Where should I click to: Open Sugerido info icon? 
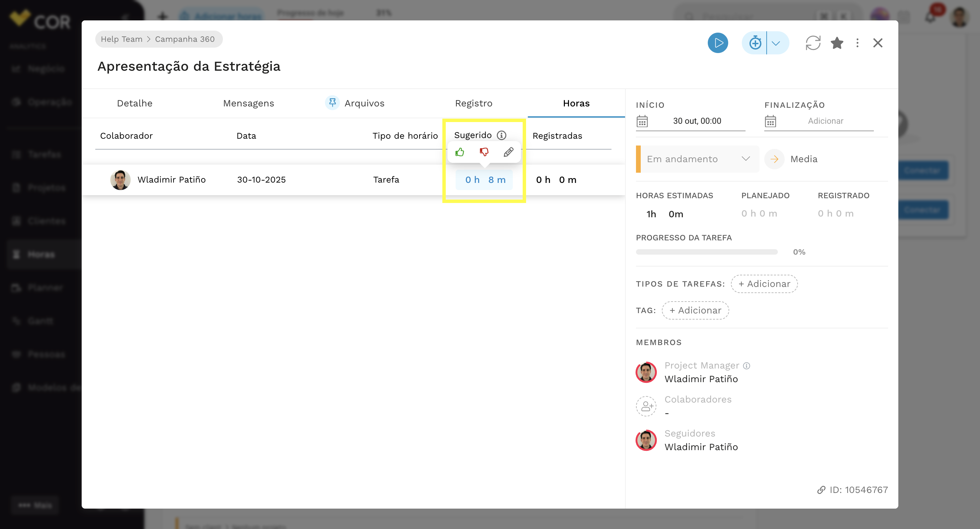[x=502, y=135]
